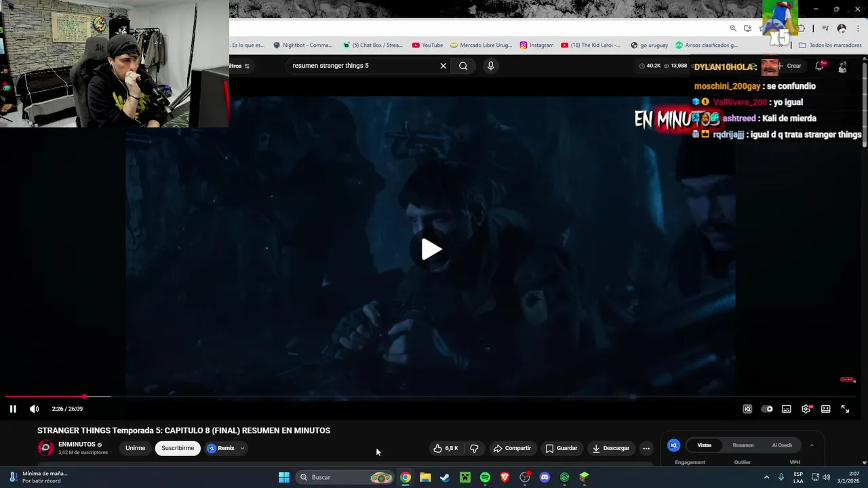Open the ENMINUTOS channel avatar

click(x=45, y=448)
